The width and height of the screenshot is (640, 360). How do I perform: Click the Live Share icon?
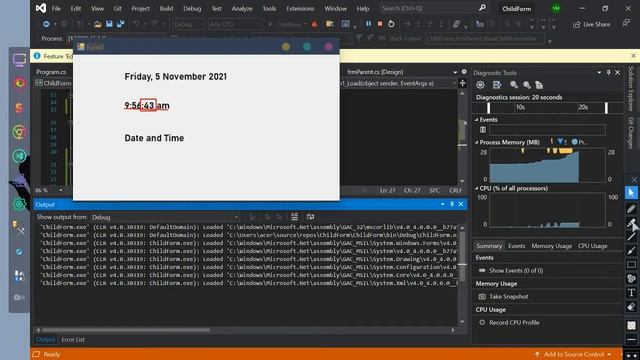coord(576,24)
